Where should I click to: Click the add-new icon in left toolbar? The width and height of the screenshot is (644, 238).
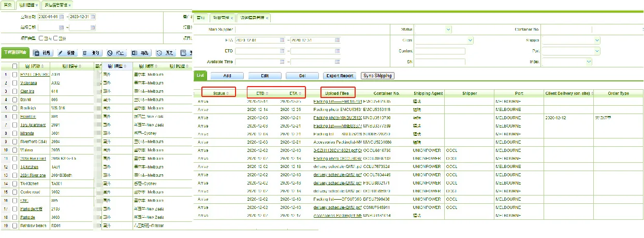(x=37, y=53)
